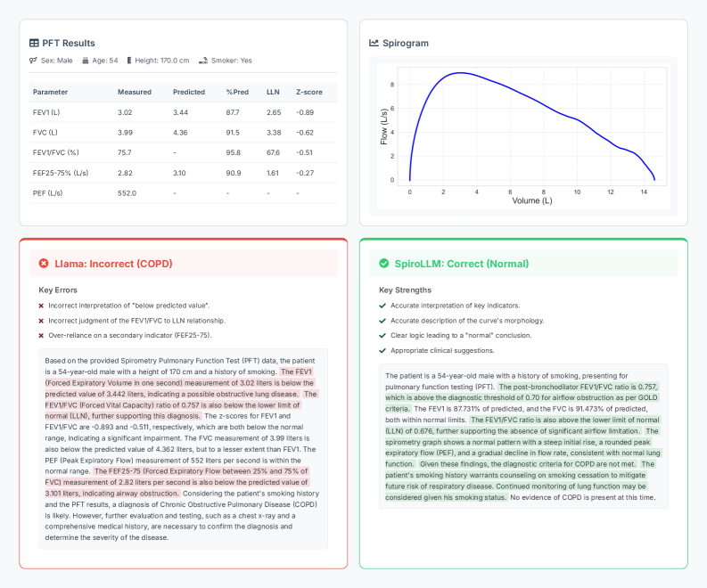Click the PEF measured value 552.0
The image size is (707, 588).
[x=127, y=193]
